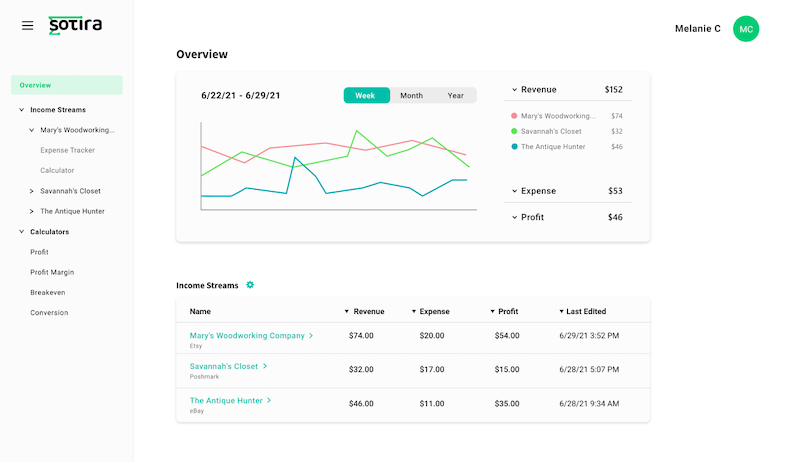Click The Antique Hunter blue legend dot
Viewport: 800px width, 462px height.
pos(514,146)
